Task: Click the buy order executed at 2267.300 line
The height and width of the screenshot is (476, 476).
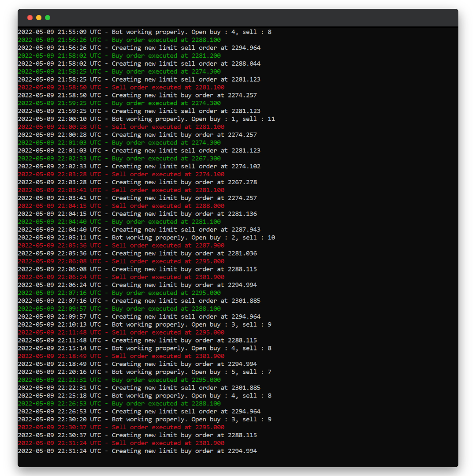Action: pyautogui.click(x=119, y=159)
